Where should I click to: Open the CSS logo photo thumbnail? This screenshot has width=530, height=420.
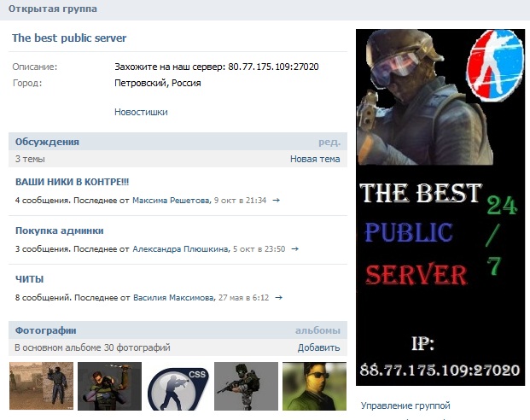tap(178, 388)
